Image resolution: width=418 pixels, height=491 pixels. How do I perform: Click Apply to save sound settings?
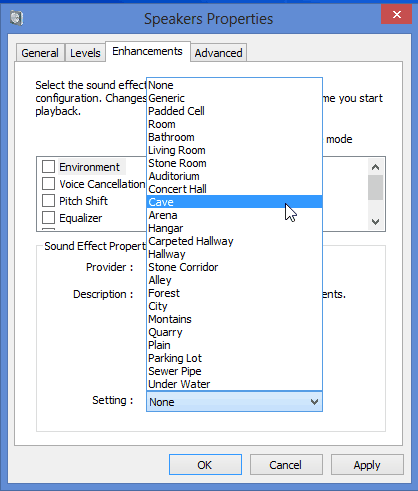point(367,464)
